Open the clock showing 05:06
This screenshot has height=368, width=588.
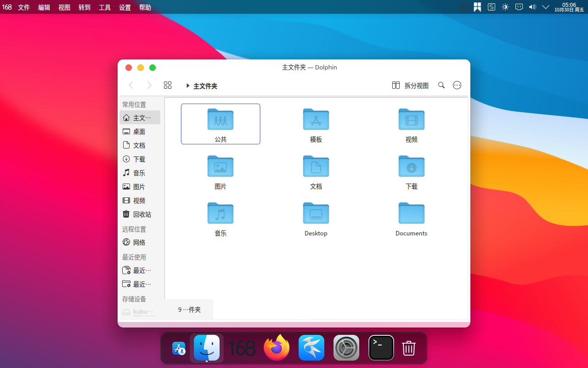pos(569,7)
